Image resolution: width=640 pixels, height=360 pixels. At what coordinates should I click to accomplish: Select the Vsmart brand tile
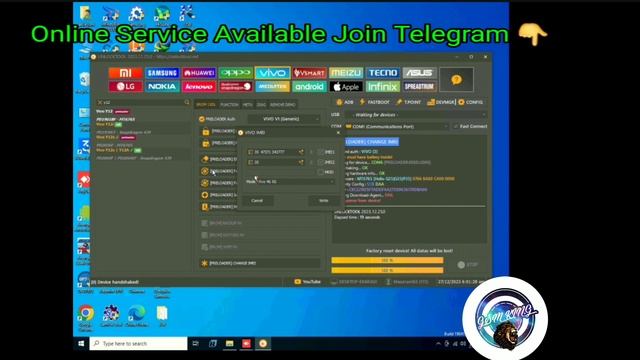point(309,73)
